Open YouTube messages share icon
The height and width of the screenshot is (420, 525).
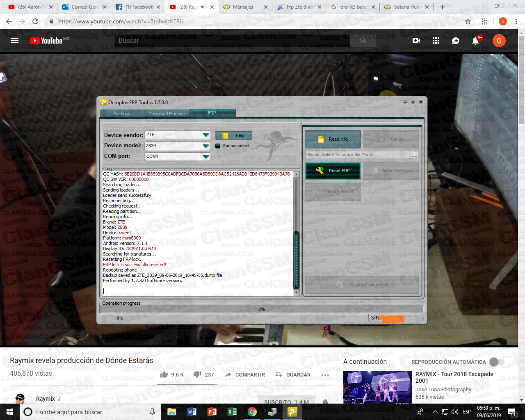(x=456, y=41)
